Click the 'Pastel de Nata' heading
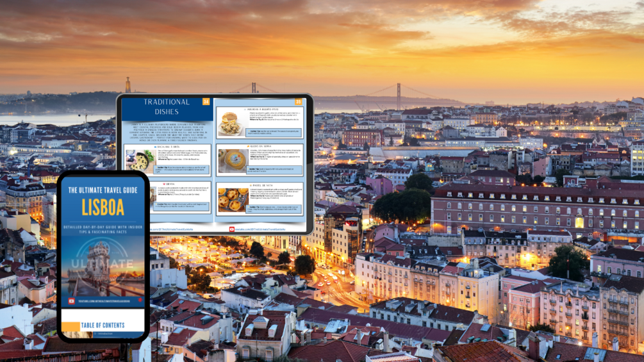 pos(263,186)
